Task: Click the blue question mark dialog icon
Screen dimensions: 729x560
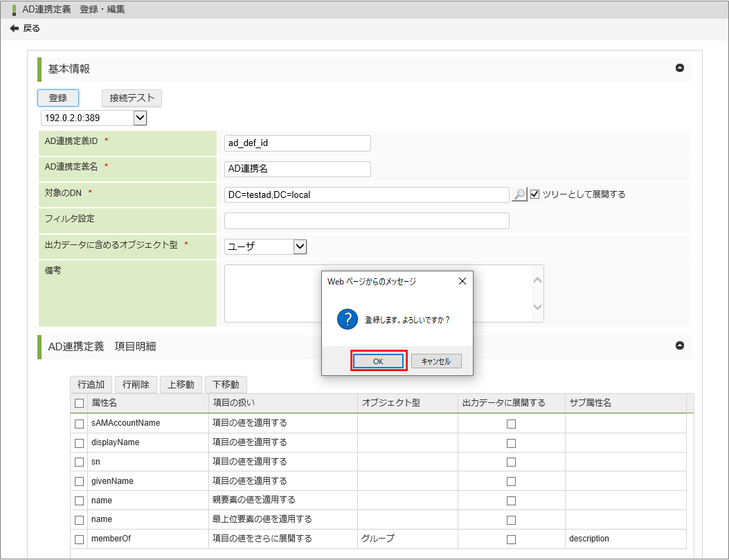Action: 346,319
